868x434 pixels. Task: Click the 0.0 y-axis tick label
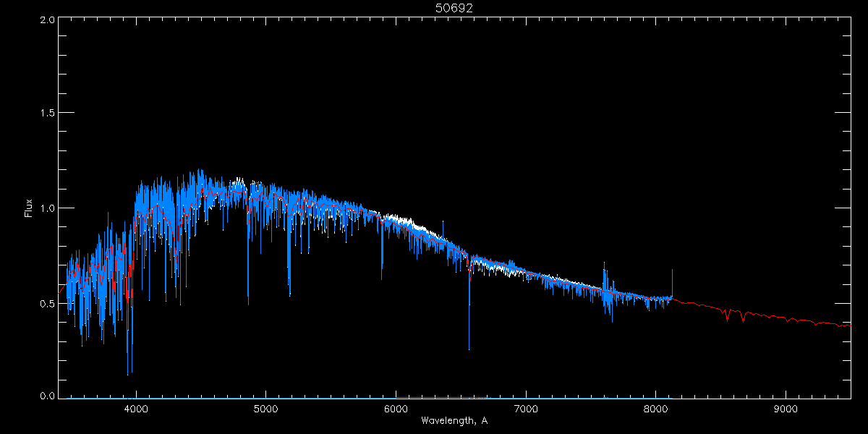click(47, 396)
